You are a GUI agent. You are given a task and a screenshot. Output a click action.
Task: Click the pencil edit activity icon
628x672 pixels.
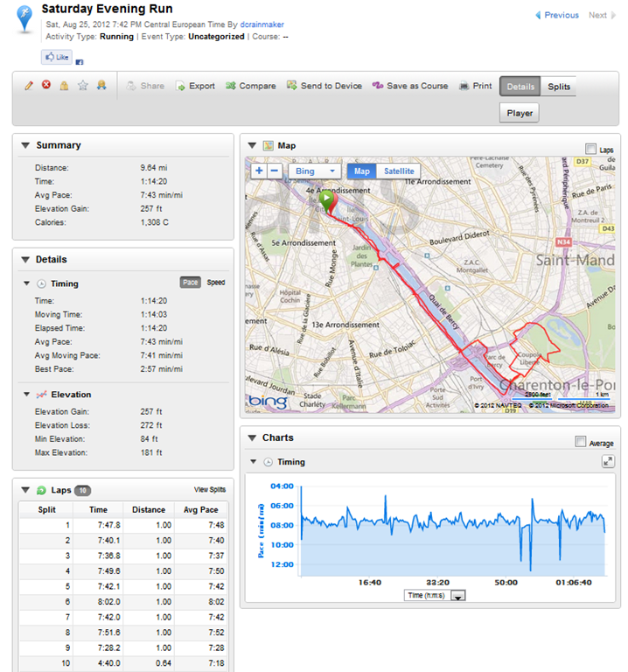point(29,86)
